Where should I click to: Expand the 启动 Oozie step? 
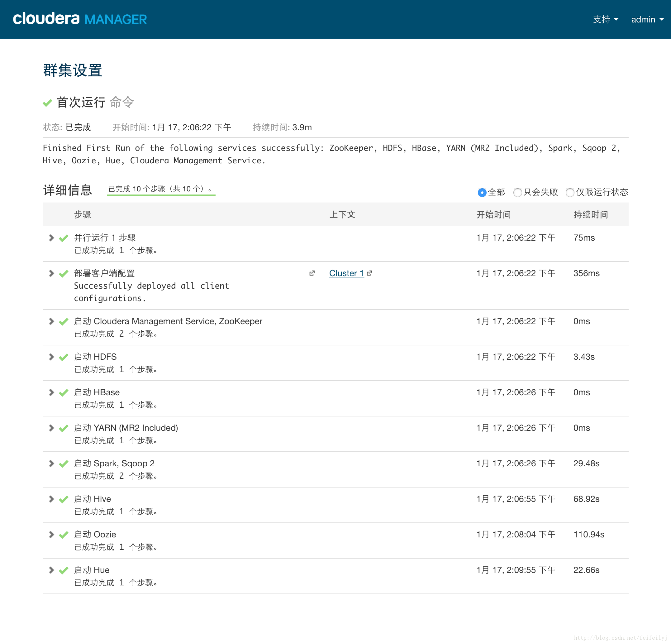click(x=51, y=535)
